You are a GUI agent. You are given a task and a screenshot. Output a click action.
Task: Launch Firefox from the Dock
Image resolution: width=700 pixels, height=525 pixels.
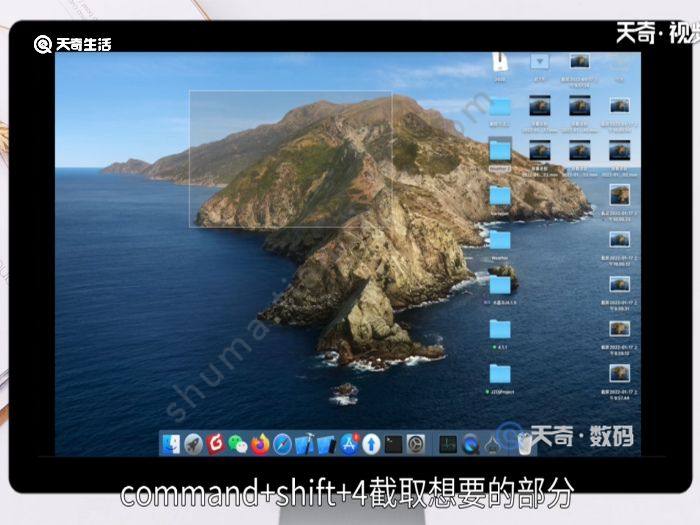(260, 444)
